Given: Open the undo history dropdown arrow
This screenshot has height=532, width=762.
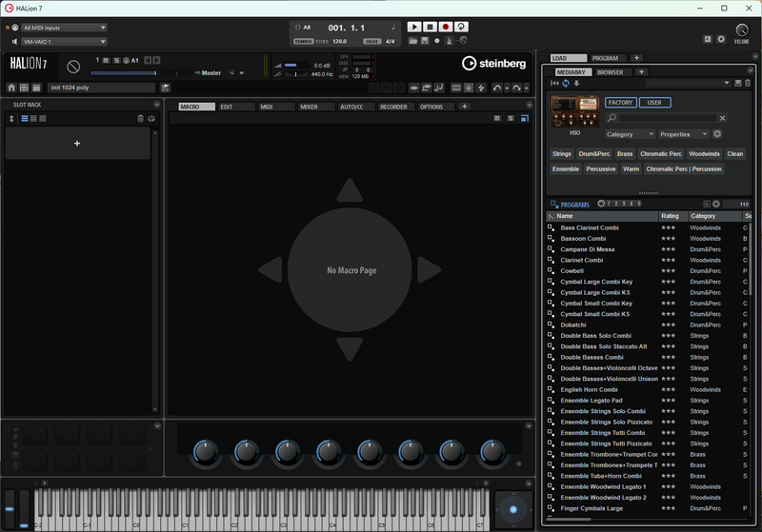Looking at the screenshot, I should [x=507, y=88].
